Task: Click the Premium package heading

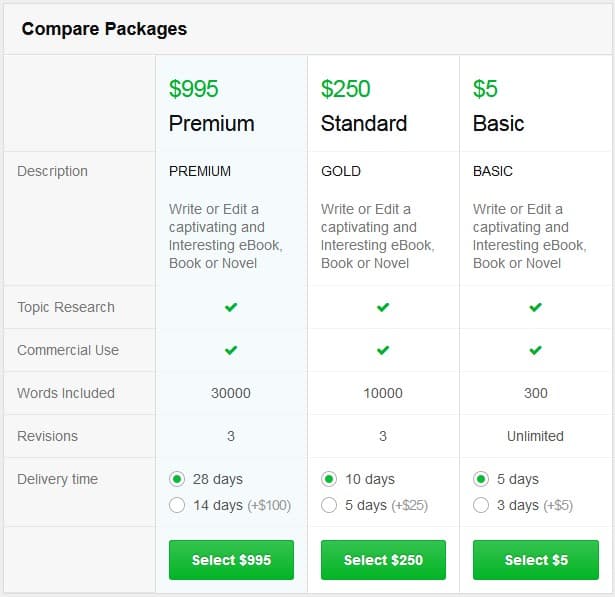Action: [212, 123]
